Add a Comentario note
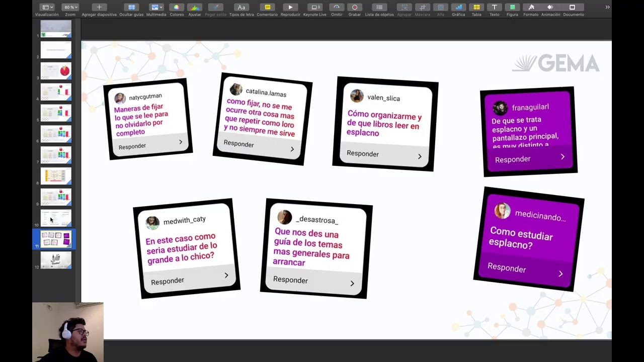 267,7
